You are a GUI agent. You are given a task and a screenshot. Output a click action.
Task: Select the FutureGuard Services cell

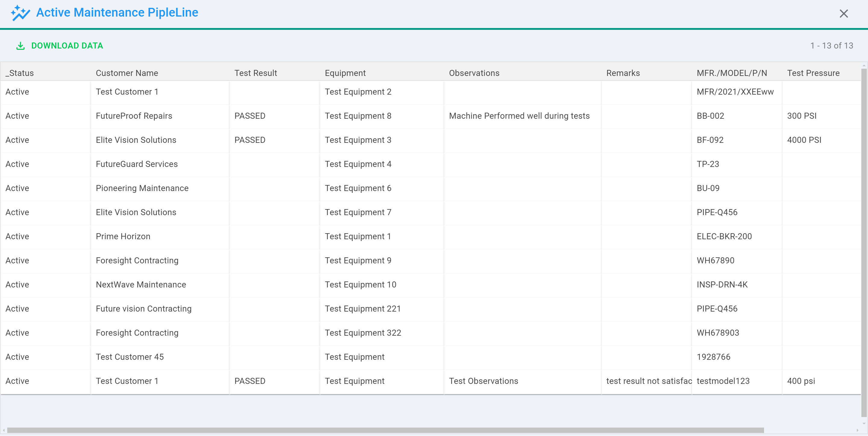coord(160,164)
